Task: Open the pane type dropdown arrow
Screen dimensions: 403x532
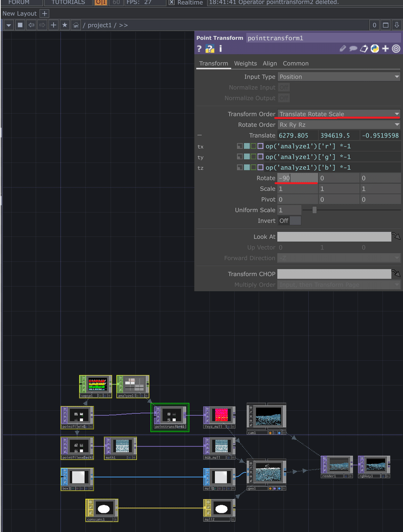Action: click(9, 25)
